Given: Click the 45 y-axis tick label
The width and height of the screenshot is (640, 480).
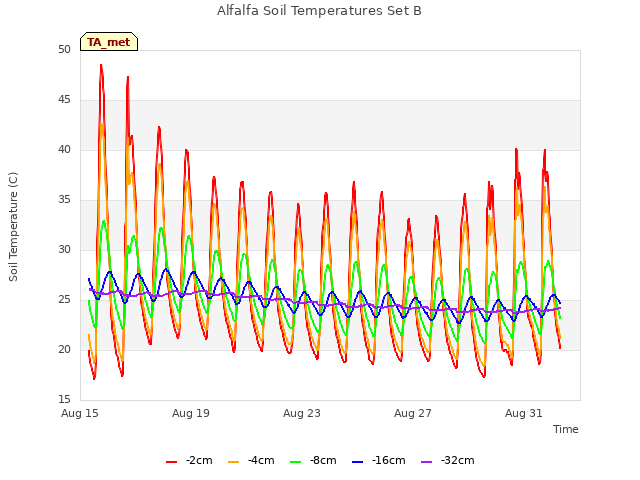Looking at the screenshot, I should click(x=64, y=100).
